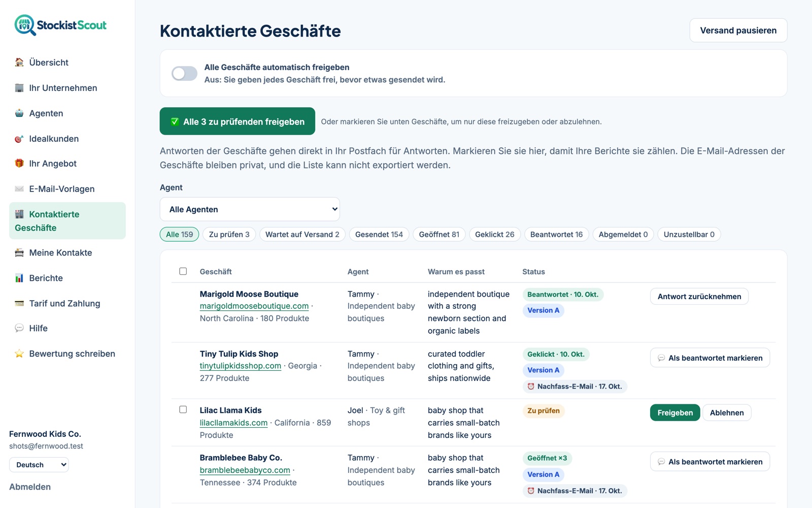
Task: Enable automatic release of all shops toggle
Action: coord(184,74)
